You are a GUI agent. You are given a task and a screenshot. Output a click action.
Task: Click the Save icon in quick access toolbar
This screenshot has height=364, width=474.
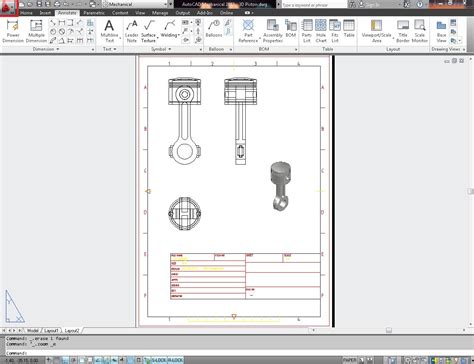pos(39,4)
